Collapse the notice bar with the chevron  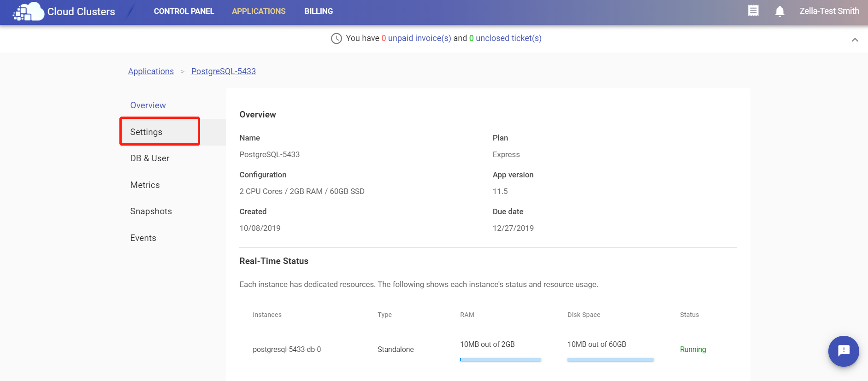(x=855, y=40)
